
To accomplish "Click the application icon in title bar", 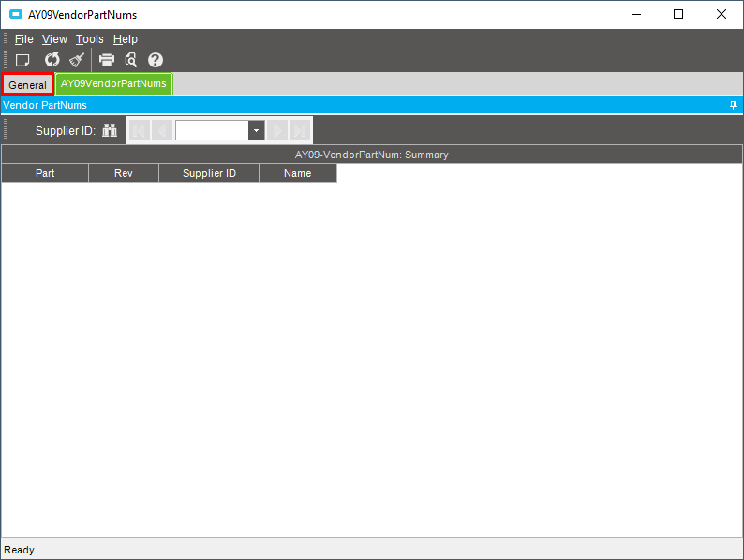I will 16,15.
